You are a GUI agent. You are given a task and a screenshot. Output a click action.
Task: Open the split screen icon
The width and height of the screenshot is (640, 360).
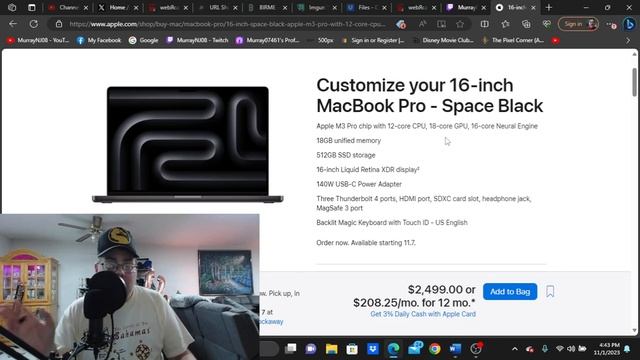[x=484, y=24]
